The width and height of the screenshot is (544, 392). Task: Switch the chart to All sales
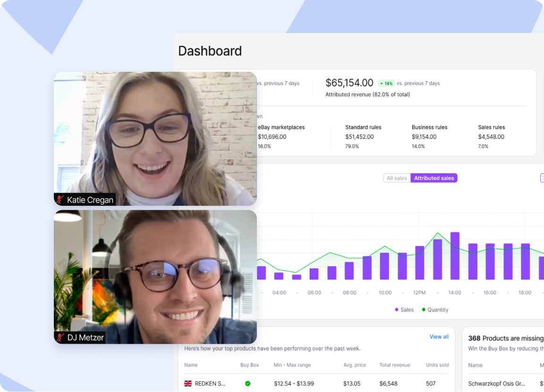[x=397, y=178]
